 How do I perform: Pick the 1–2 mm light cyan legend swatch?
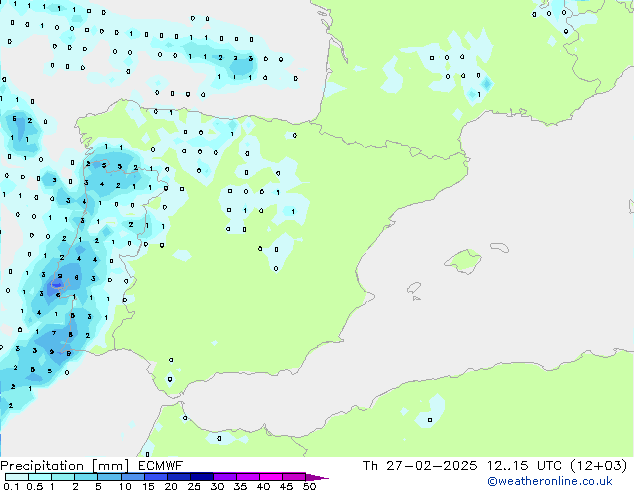tap(62, 477)
